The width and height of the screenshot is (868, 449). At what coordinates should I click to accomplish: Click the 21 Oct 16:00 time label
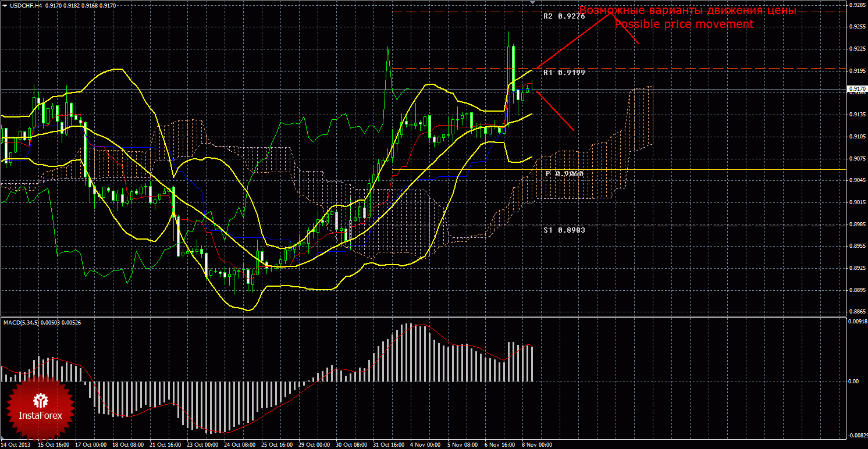click(x=165, y=445)
